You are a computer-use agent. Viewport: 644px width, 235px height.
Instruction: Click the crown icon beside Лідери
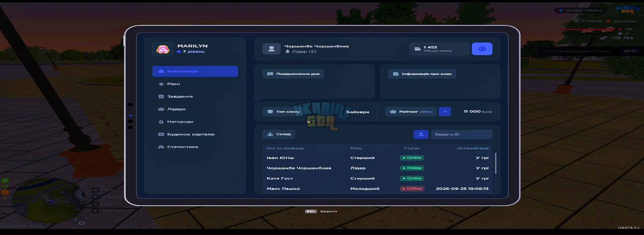click(161, 109)
